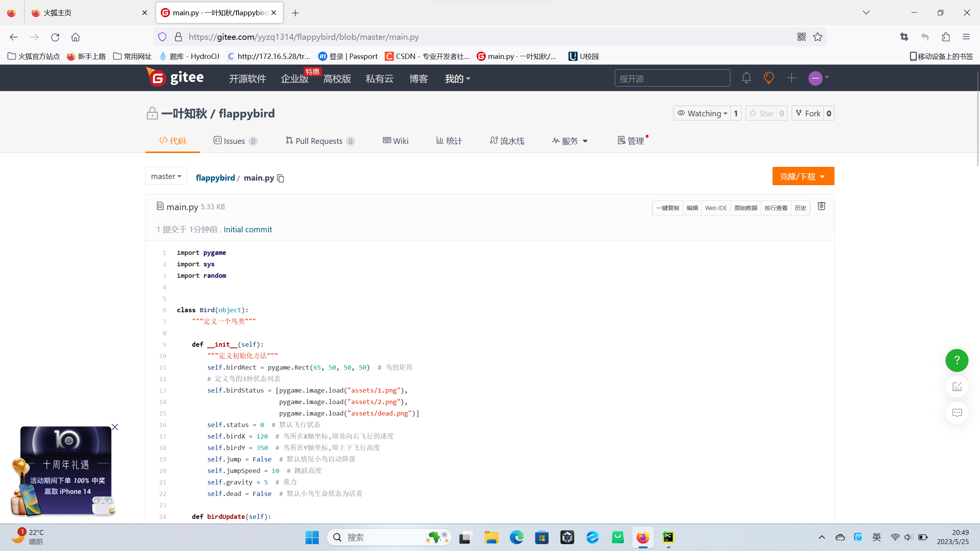Open Microsoft Edge from the taskbar
Viewport: 980px width, 551px height.
click(516, 538)
